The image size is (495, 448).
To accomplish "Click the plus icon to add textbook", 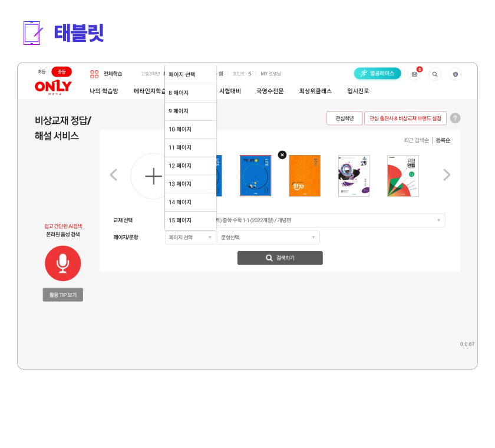I will (153, 176).
